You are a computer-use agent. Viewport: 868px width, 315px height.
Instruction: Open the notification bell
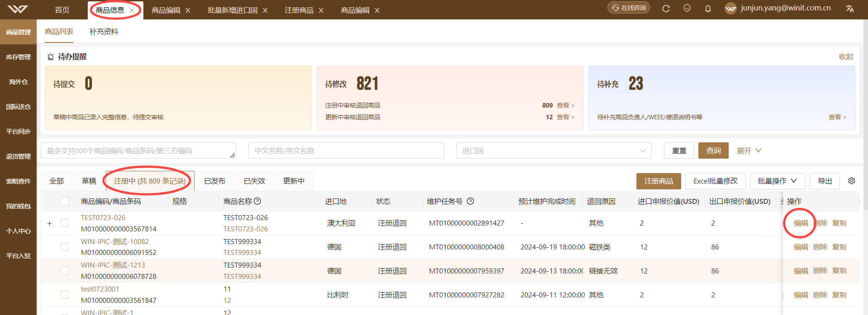708,9
